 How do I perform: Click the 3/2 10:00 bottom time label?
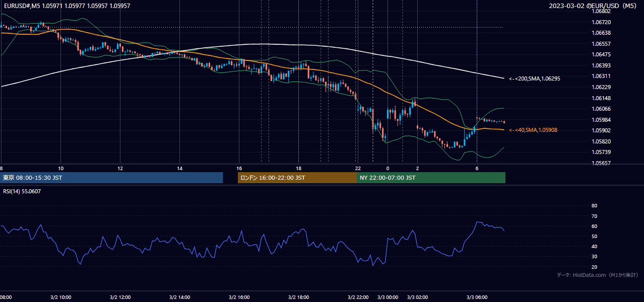[x=60, y=297]
